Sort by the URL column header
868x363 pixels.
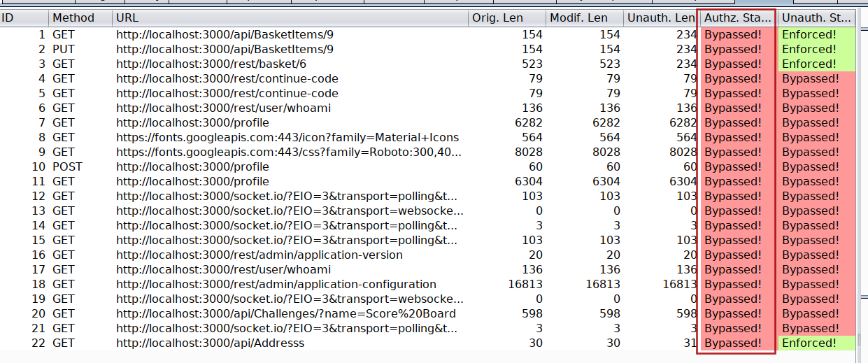(290, 17)
